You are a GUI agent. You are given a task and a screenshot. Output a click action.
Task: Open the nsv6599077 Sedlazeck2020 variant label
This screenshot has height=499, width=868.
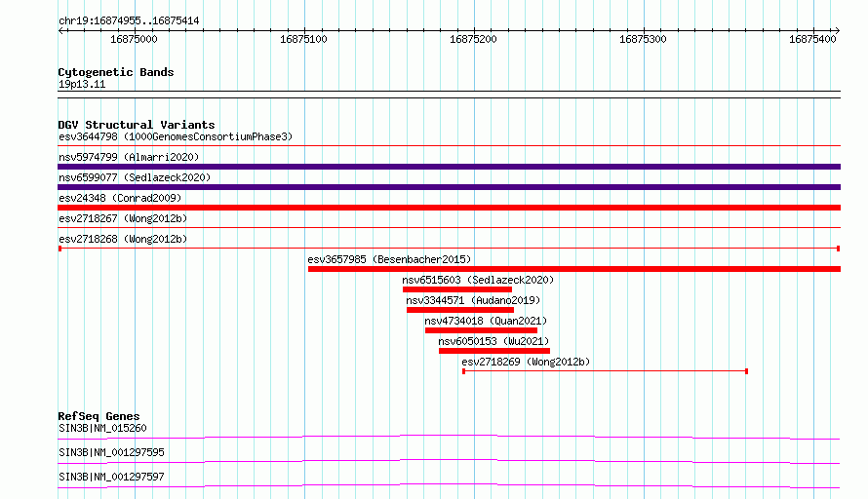coord(135,177)
